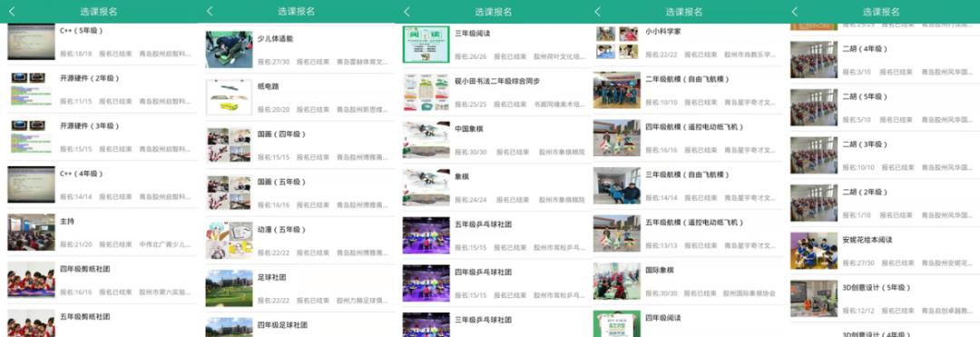
Task: Open the 五年级剪纸社团 course title
Action: click(x=85, y=317)
